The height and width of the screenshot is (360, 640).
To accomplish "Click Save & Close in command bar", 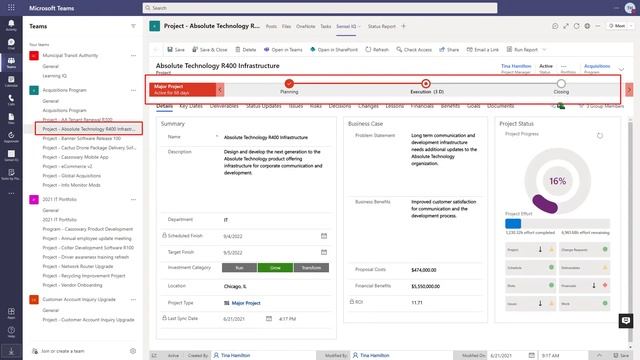I will click(210, 49).
